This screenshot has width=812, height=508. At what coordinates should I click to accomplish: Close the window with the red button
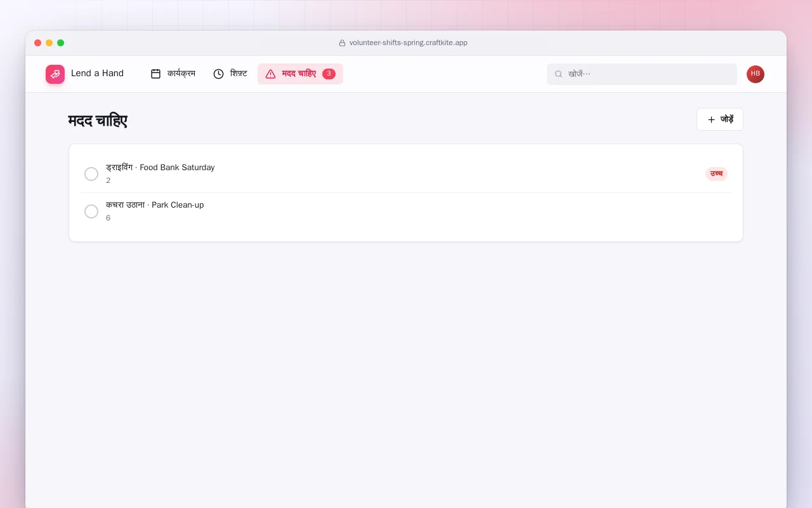click(x=38, y=43)
